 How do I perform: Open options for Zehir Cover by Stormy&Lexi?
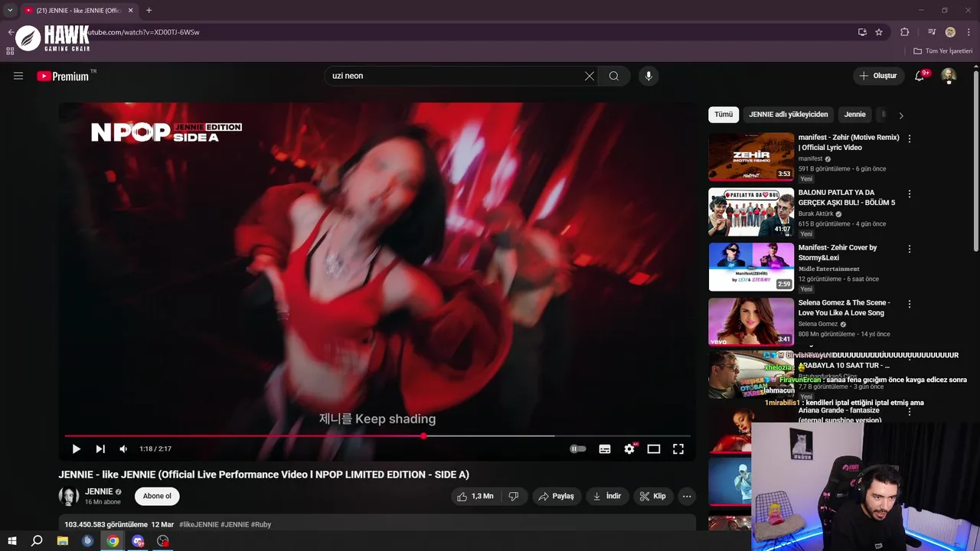tap(910, 249)
